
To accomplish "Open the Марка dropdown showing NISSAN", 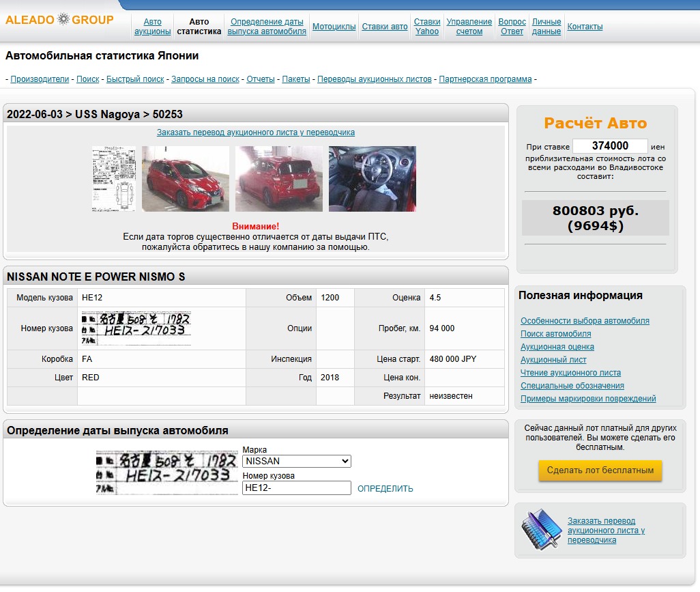I will pyautogui.click(x=297, y=462).
